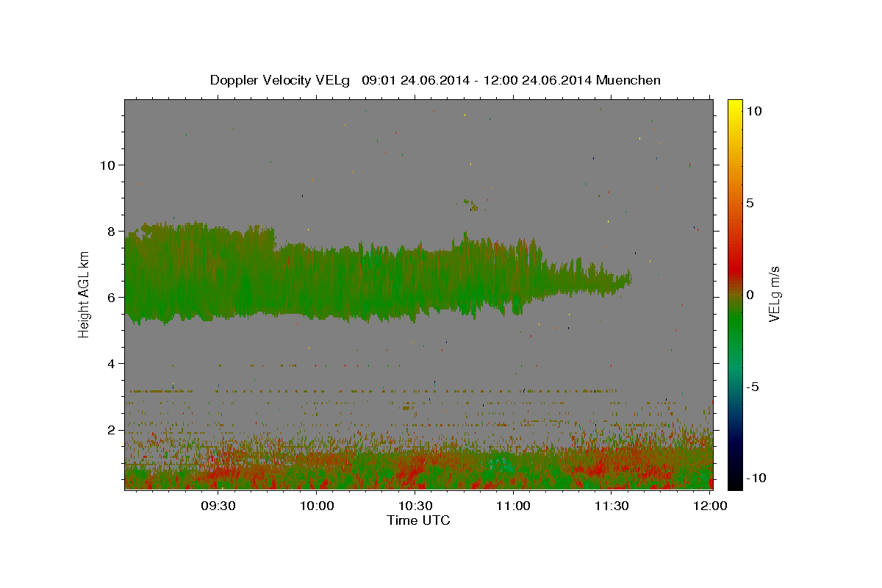Viewport: 882px width, 588px height.
Task: Click the colorbar tick label 0
Action: (x=750, y=295)
